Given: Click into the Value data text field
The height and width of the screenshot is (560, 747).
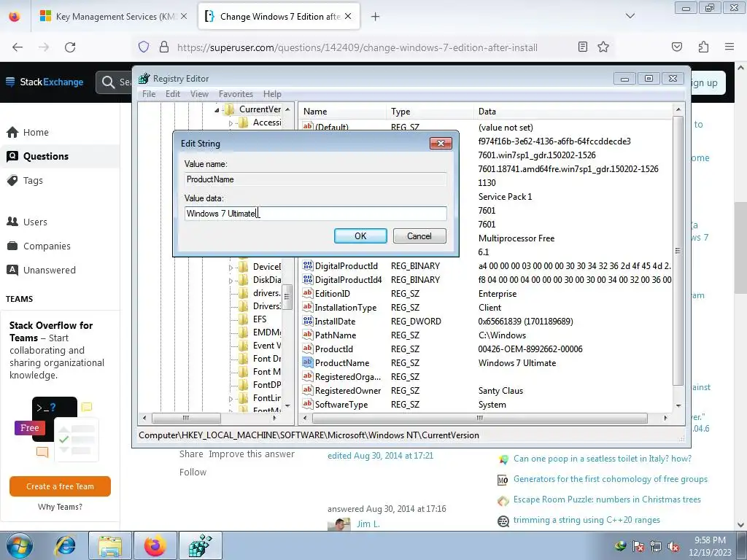Looking at the screenshot, I should [x=315, y=214].
